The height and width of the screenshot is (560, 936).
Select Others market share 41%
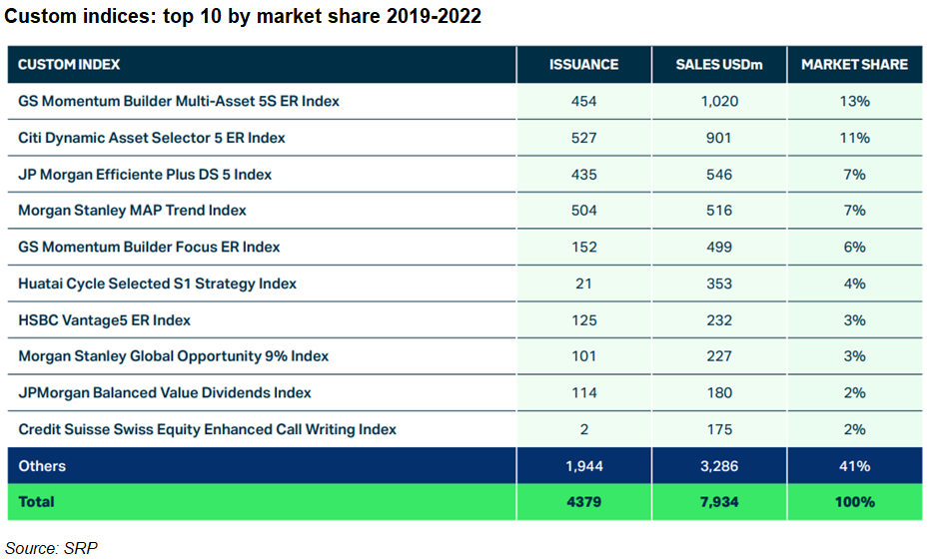[854, 466]
